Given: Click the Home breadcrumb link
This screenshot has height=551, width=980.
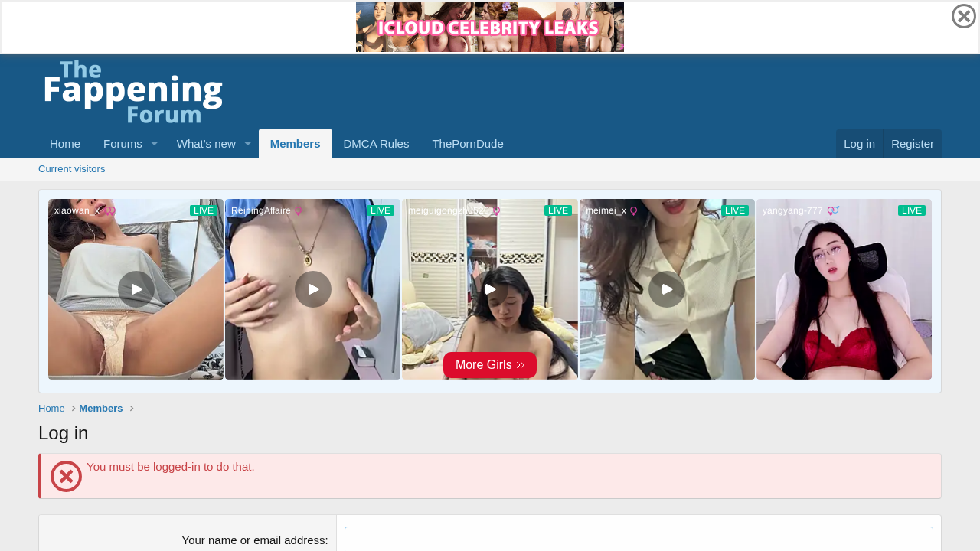Looking at the screenshot, I should [x=51, y=409].
